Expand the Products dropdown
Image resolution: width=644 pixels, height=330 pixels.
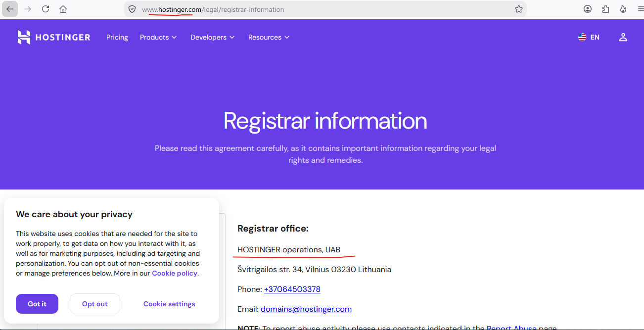click(158, 37)
